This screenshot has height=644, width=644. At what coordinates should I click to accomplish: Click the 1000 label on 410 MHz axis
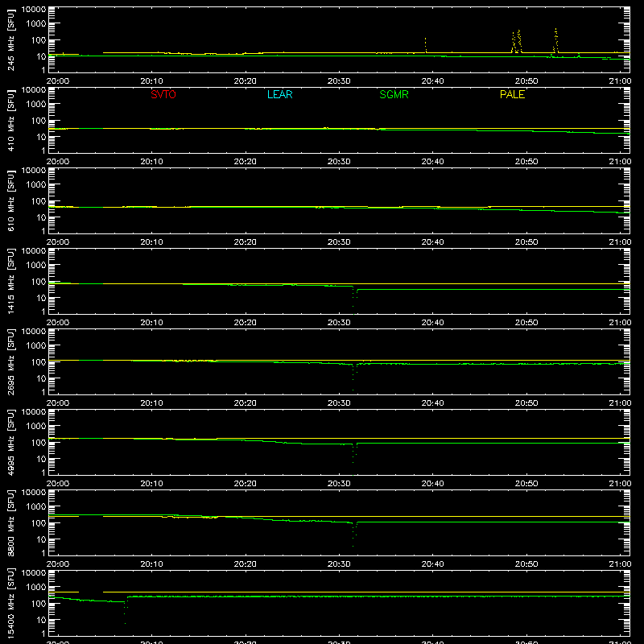click(36, 105)
